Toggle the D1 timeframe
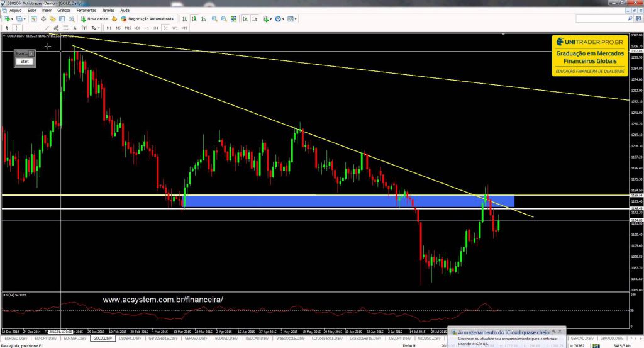The image size is (644, 348). 165,28
